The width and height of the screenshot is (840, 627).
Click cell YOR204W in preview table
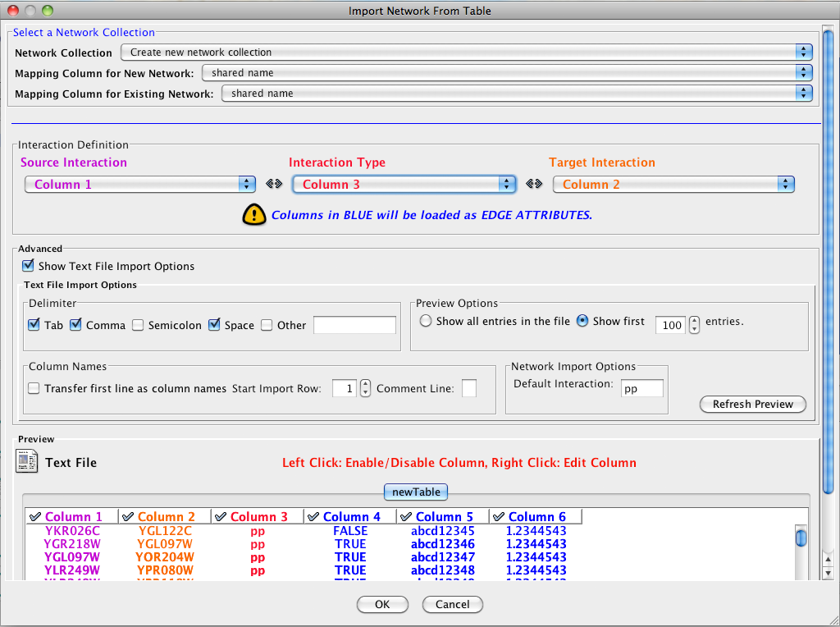(x=165, y=557)
